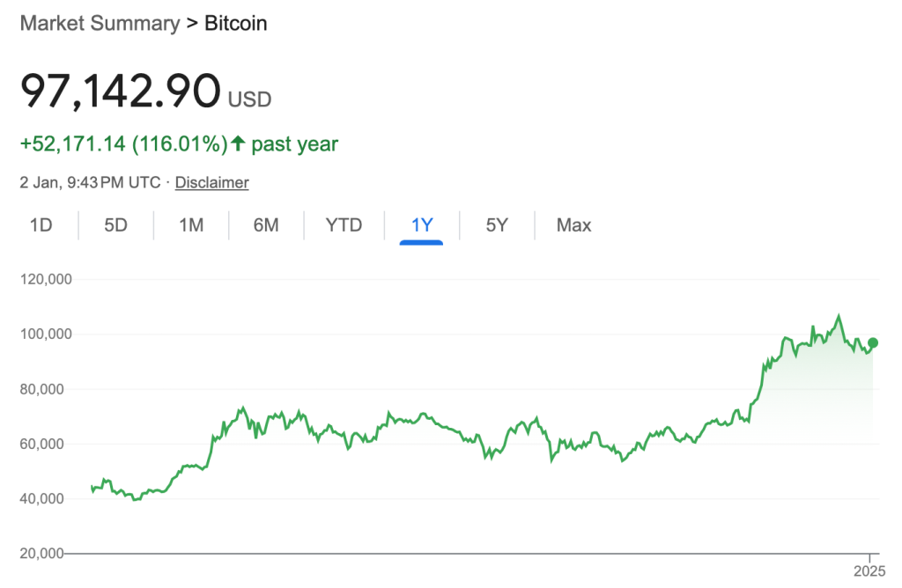This screenshot has height=588, width=902.
Task: Open the Disclaimer link
Action: point(211,183)
